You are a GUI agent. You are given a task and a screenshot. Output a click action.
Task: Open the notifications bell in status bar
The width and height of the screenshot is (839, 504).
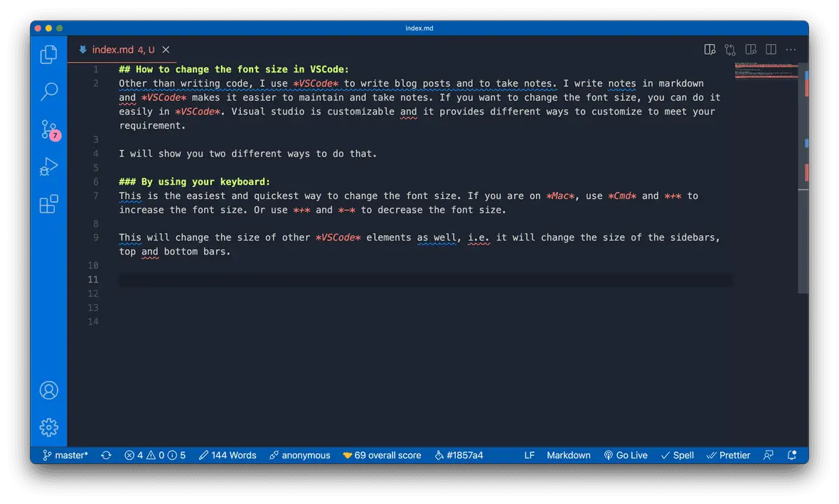[792, 455]
